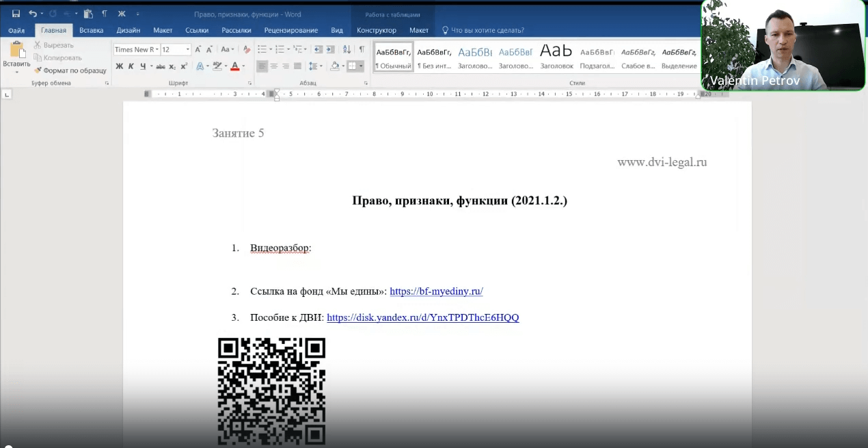The image size is (868, 448).
Task: Apply bold formatting with the Ж icon
Action: pos(120,66)
